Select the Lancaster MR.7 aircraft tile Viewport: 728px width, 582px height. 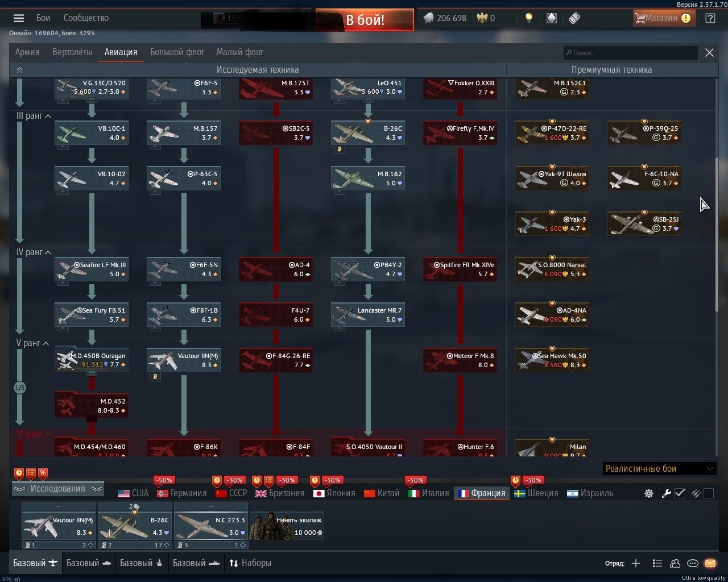point(368,315)
